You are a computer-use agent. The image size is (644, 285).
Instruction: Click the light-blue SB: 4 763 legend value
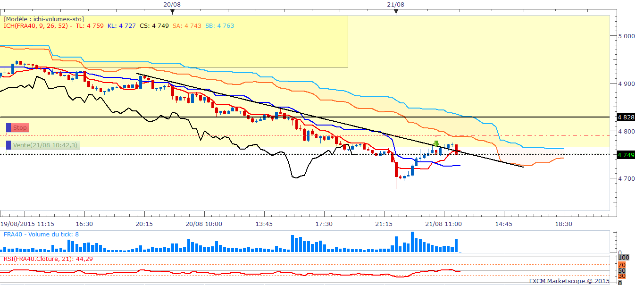pyautogui.click(x=219, y=26)
